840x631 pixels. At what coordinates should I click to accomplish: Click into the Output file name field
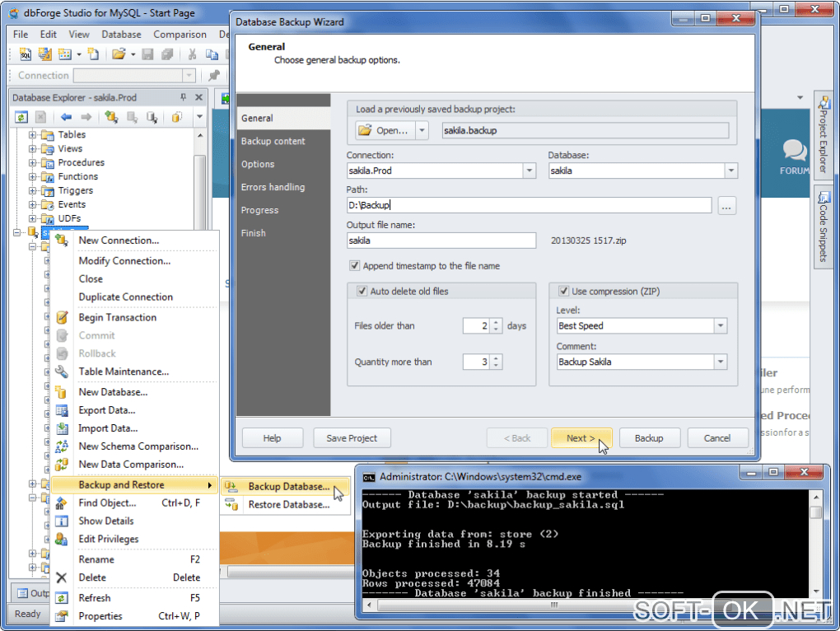[441, 241]
